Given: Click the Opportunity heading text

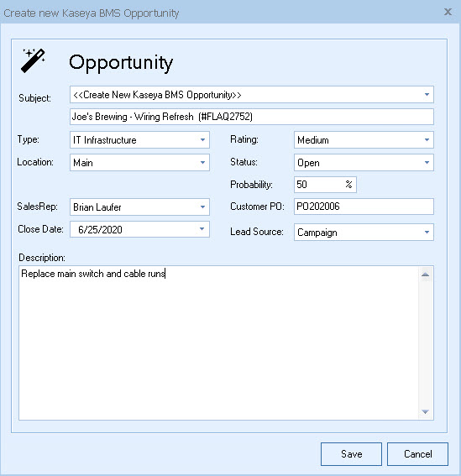Looking at the screenshot, I should 121,63.
